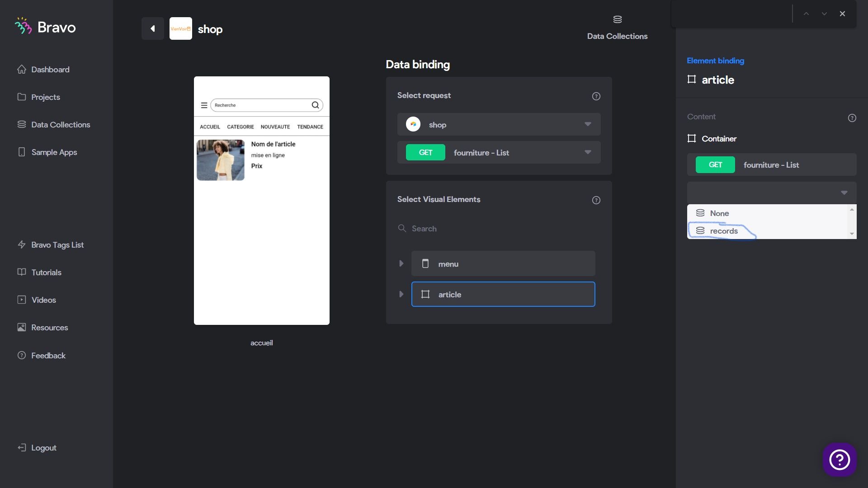Expand the article element tree node

pos(401,294)
